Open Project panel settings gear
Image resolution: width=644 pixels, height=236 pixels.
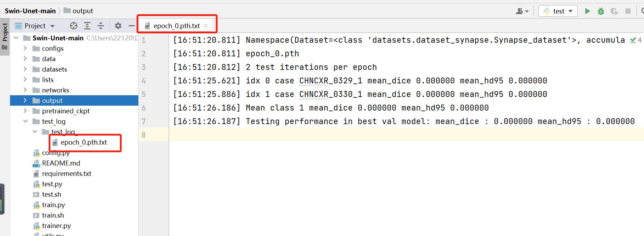[x=118, y=26]
